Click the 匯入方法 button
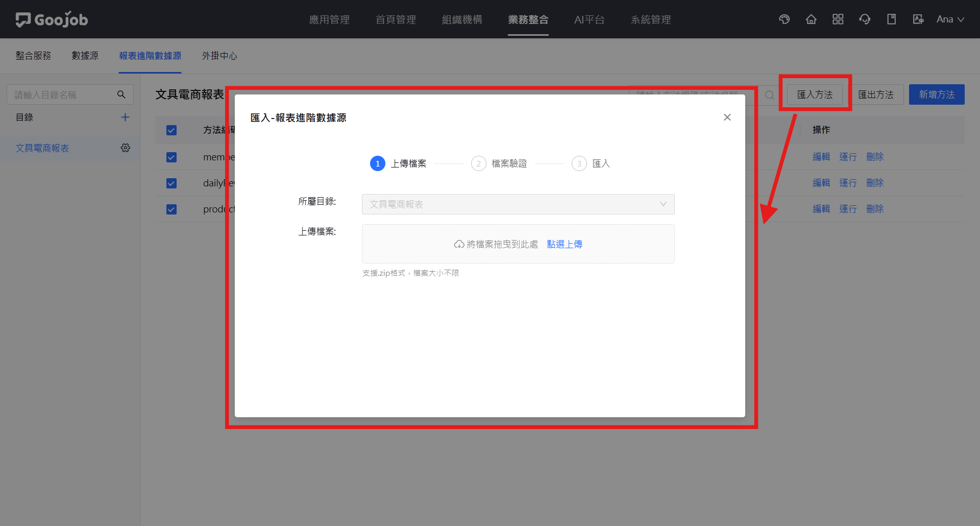980x526 pixels. click(x=815, y=94)
